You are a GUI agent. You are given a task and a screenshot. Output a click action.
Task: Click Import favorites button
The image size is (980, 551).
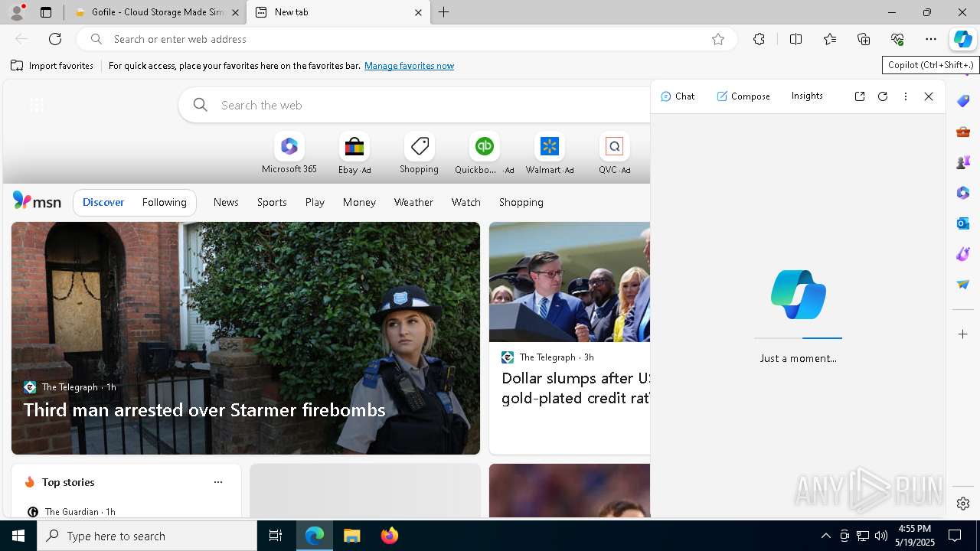click(52, 66)
